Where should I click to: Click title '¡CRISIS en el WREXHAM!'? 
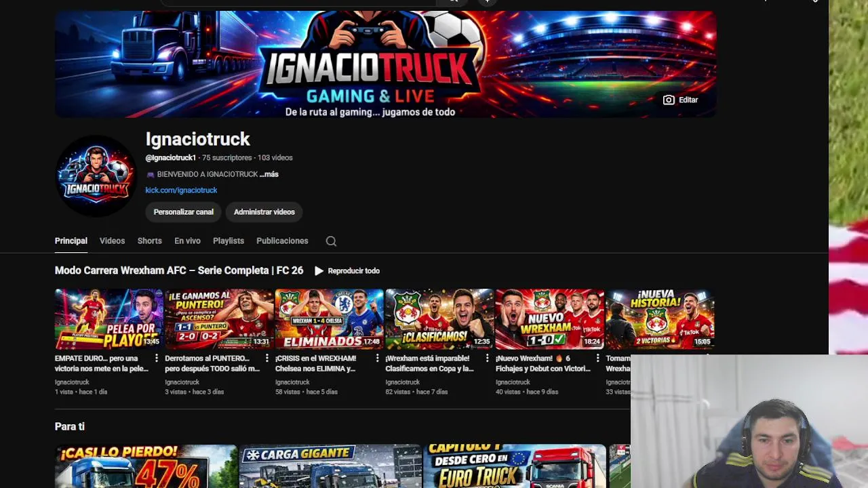point(315,363)
